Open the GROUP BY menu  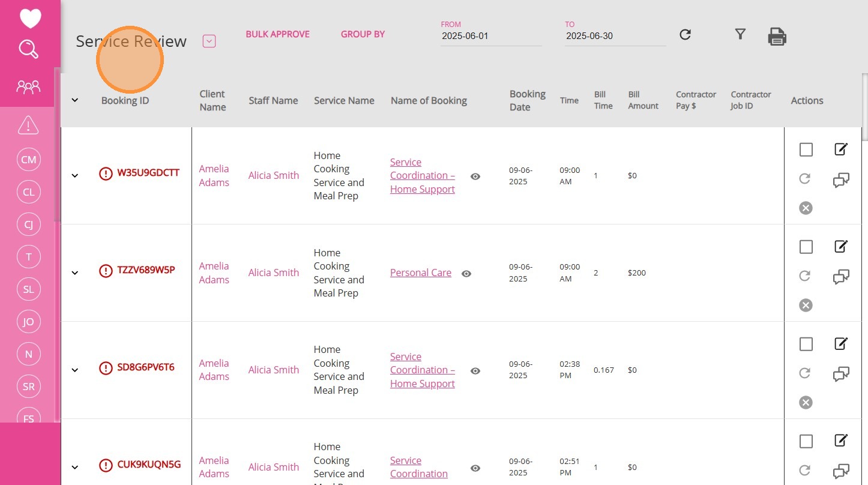pos(363,34)
